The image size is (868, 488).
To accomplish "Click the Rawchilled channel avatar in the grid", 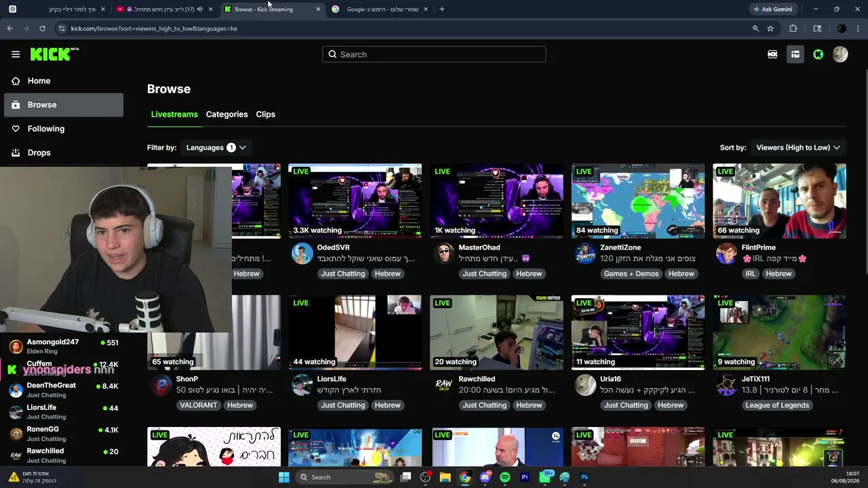I will pos(443,385).
